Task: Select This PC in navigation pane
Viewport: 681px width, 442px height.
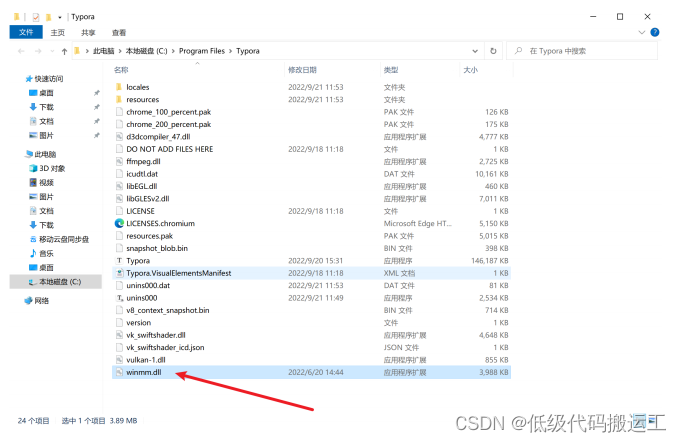Action: [41, 154]
